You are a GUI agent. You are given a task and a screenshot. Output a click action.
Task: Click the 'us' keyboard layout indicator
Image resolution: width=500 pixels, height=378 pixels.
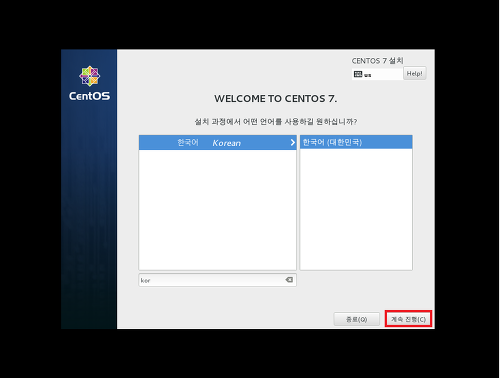pos(367,75)
